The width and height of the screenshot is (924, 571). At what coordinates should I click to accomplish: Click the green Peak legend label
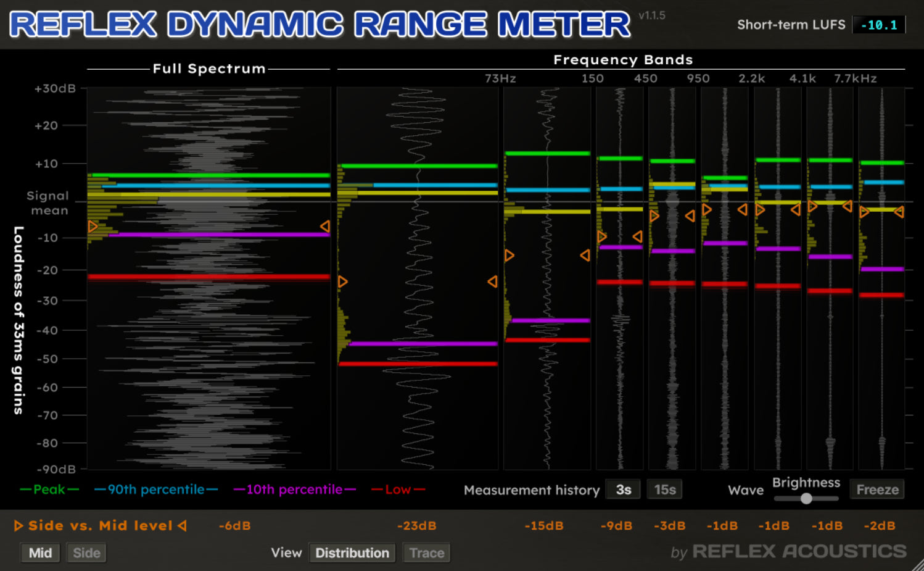(49, 490)
